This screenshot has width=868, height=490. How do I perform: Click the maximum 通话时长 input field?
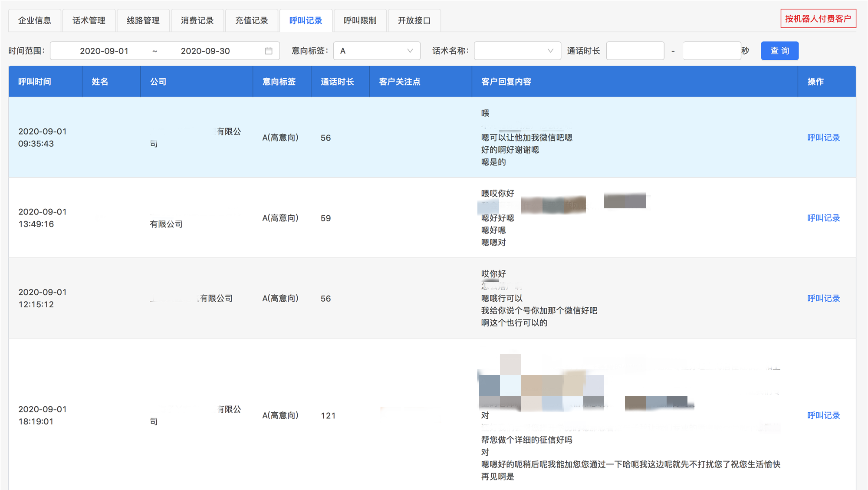pyautogui.click(x=712, y=51)
